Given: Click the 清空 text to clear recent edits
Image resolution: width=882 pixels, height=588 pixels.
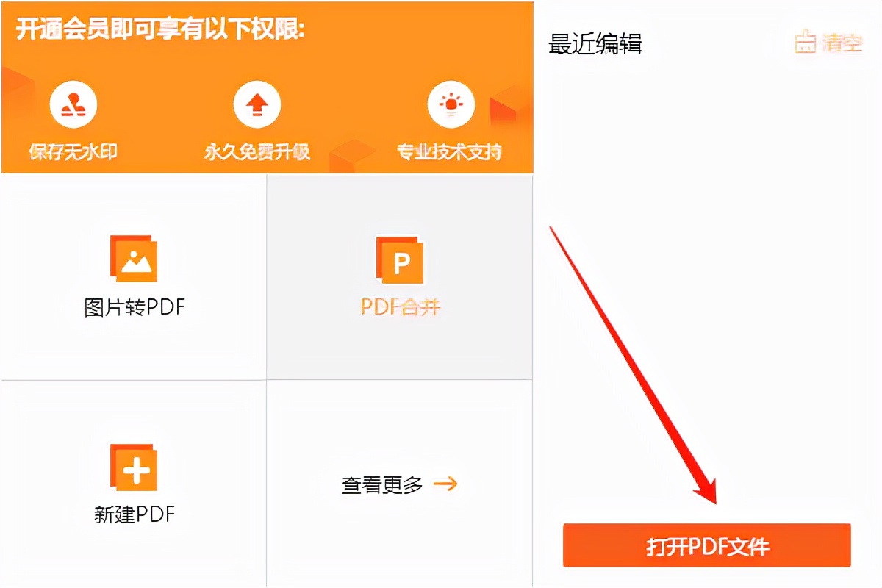Looking at the screenshot, I should (842, 43).
